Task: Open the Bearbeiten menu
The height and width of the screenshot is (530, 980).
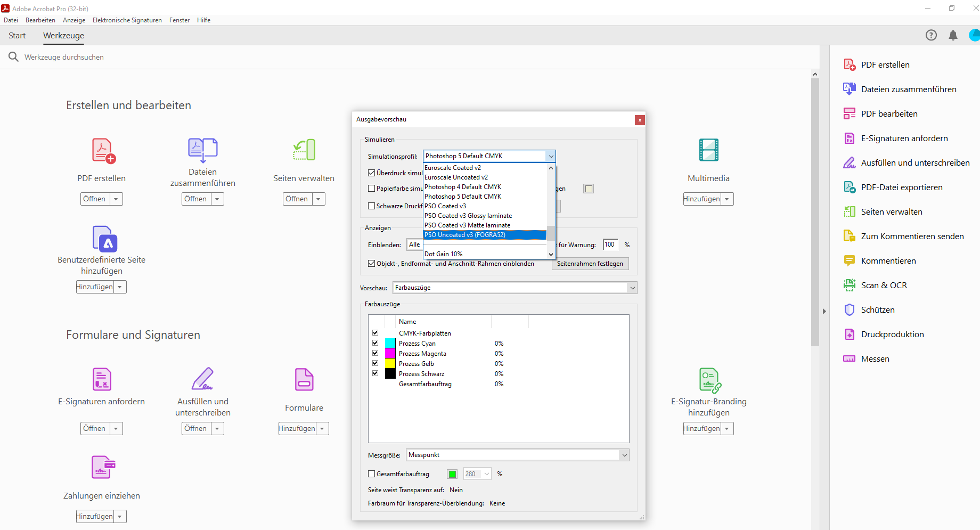Action: click(40, 20)
